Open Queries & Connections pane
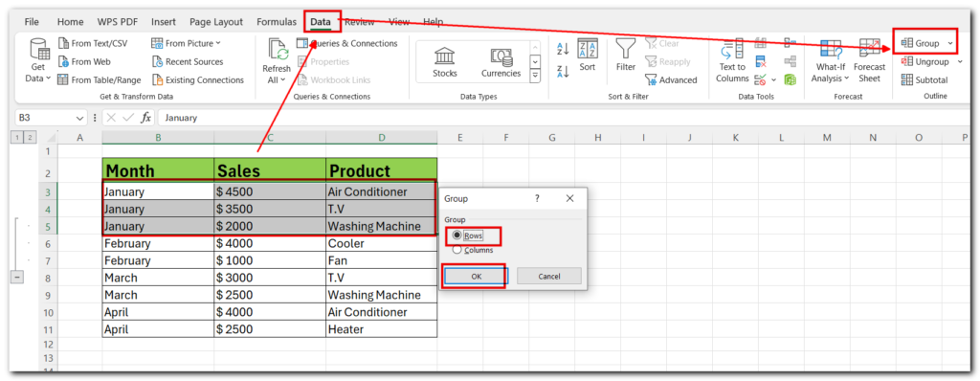The width and height of the screenshot is (980, 381). pos(346,43)
